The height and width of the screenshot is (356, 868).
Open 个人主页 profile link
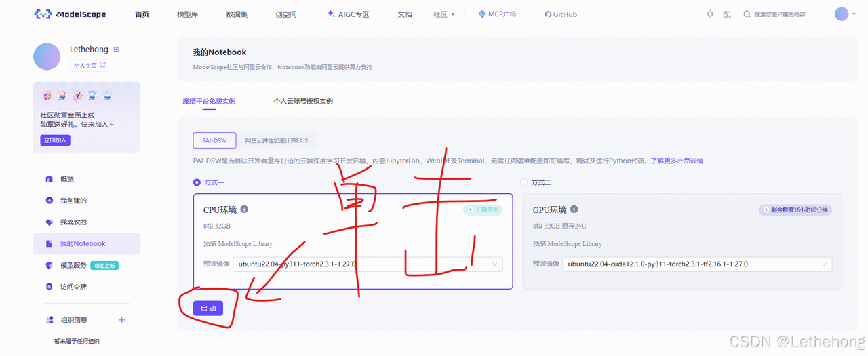tap(90, 65)
